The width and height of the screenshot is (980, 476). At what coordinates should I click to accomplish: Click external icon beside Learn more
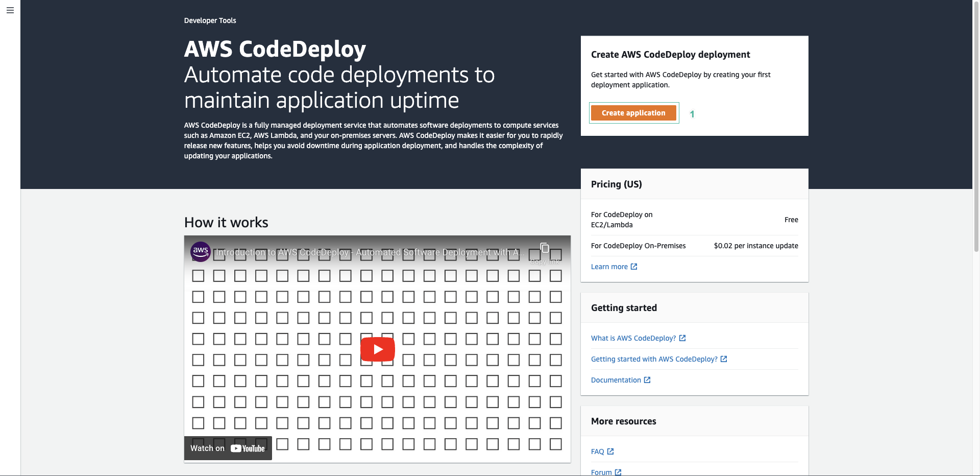pyautogui.click(x=634, y=267)
